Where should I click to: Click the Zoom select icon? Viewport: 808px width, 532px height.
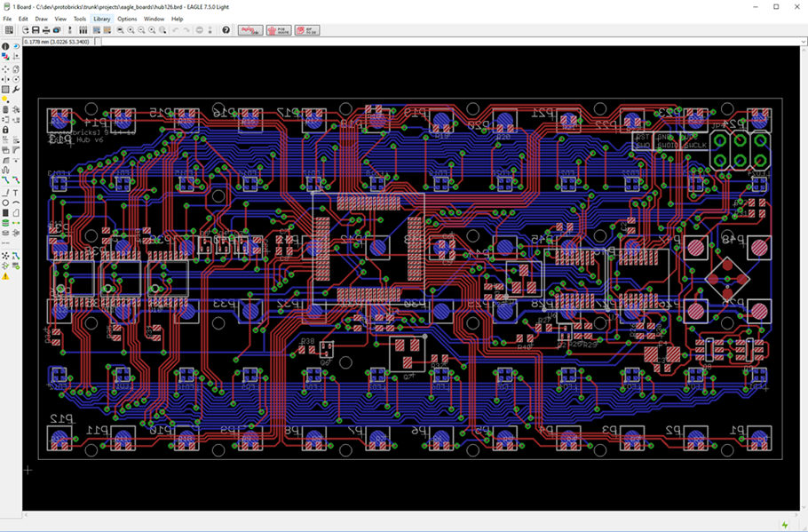pyautogui.click(x=162, y=30)
